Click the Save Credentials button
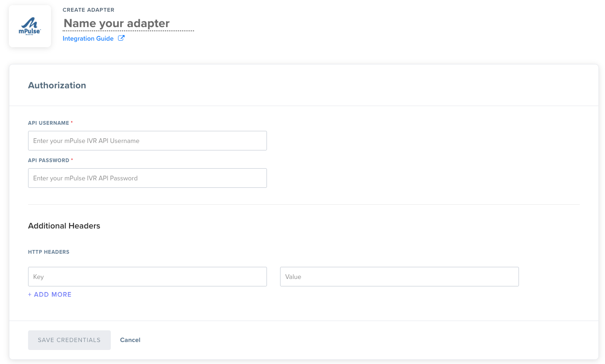Viewport: 605px width, 364px height. 69,340
